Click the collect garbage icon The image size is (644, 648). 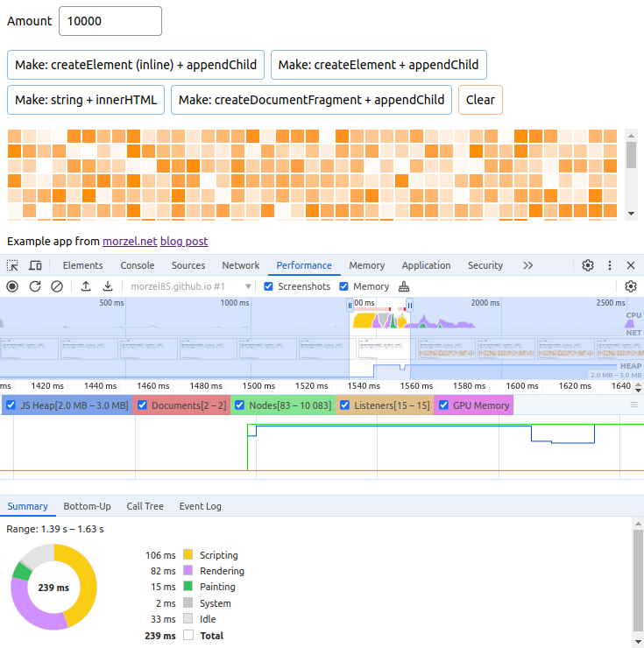coord(404,286)
